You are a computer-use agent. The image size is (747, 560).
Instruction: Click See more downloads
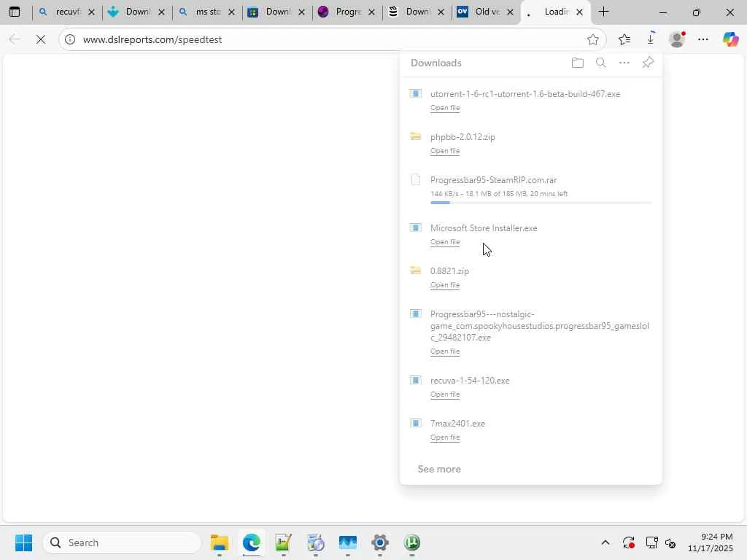tap(438, 469)
